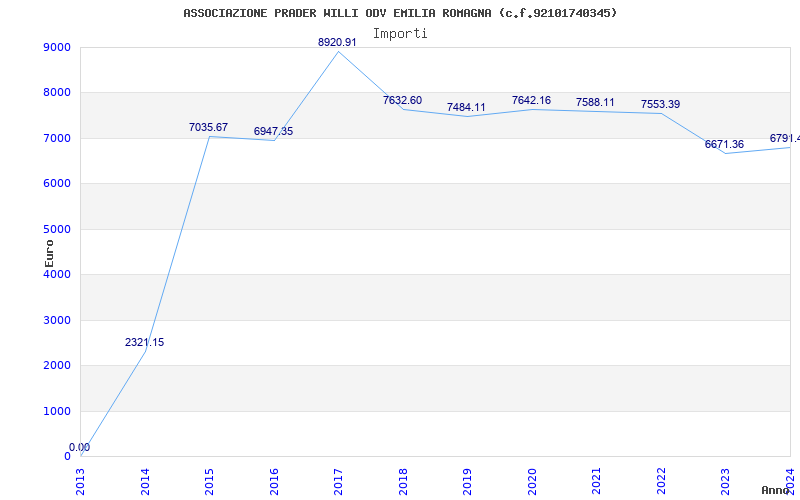The image size is (800, 500).
Task: Click the 2023 x-axis year label
Action: pos(726,481)
